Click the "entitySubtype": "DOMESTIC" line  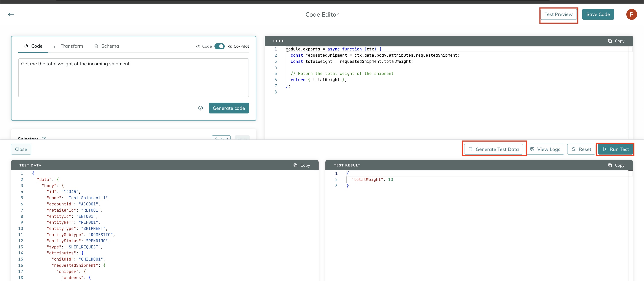[81, 235]
